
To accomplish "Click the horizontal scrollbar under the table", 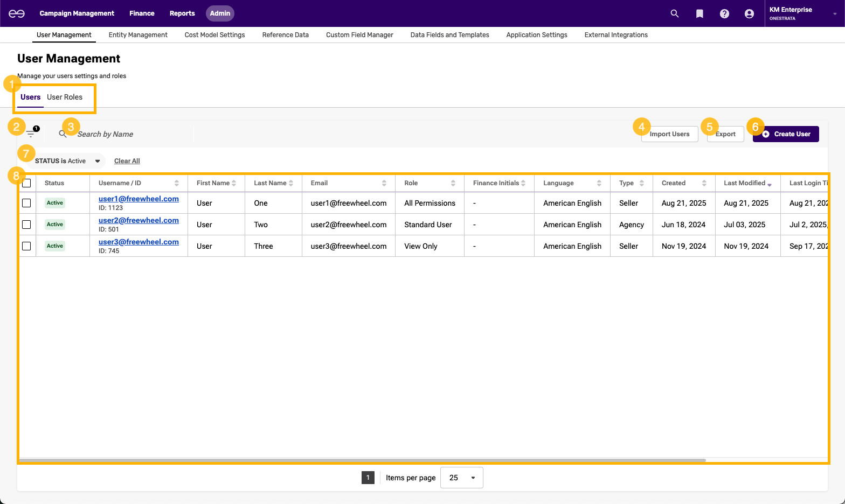I will [362, 460].
